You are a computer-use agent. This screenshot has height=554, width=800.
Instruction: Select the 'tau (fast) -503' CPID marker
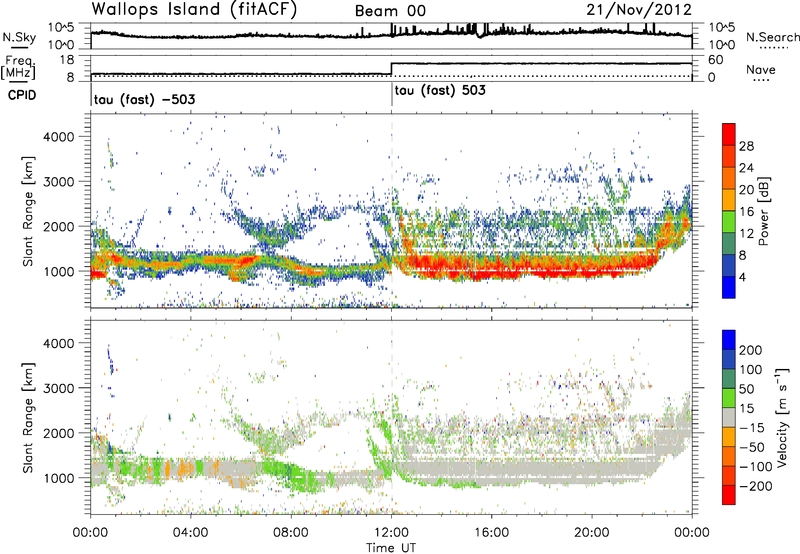tap(144, 99)
